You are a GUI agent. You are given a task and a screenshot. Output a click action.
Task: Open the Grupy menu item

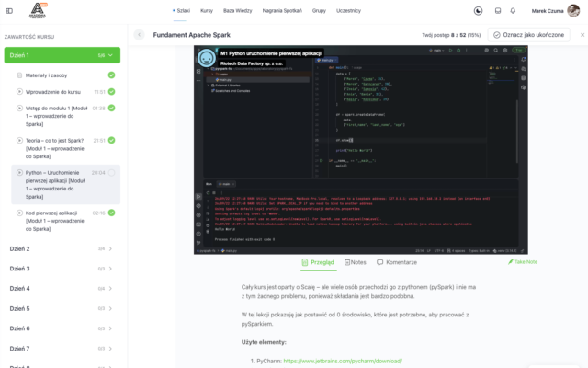(x=319, y=11)
